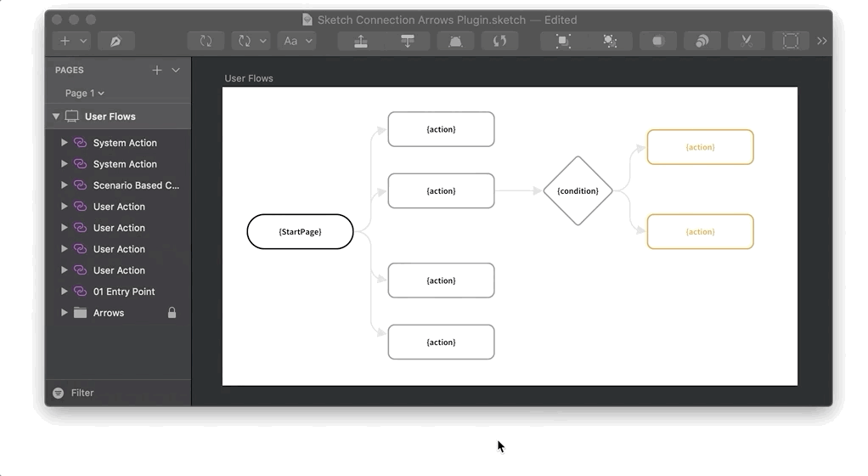Select the System Action layer directly above Scenario Based C...

click(x=118, y=164)
